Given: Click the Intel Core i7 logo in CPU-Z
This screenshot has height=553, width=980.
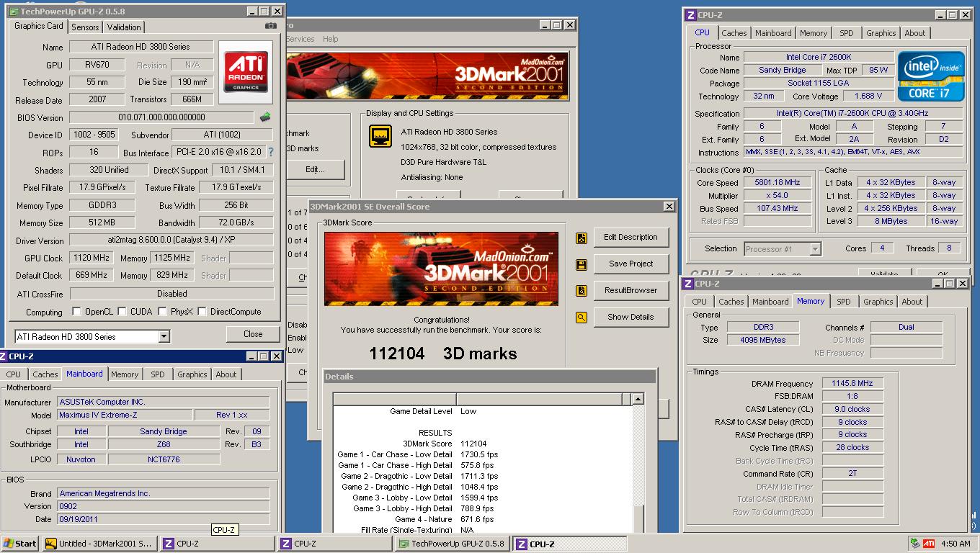Looking at the screenshot, I should click(x=930, y=76).
